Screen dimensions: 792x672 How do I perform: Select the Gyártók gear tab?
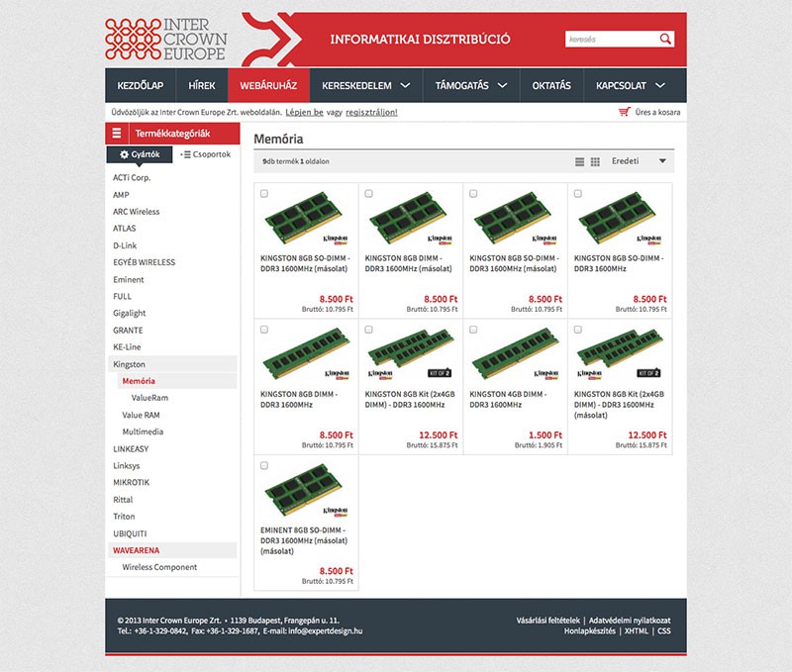click(x=140, y=154)
